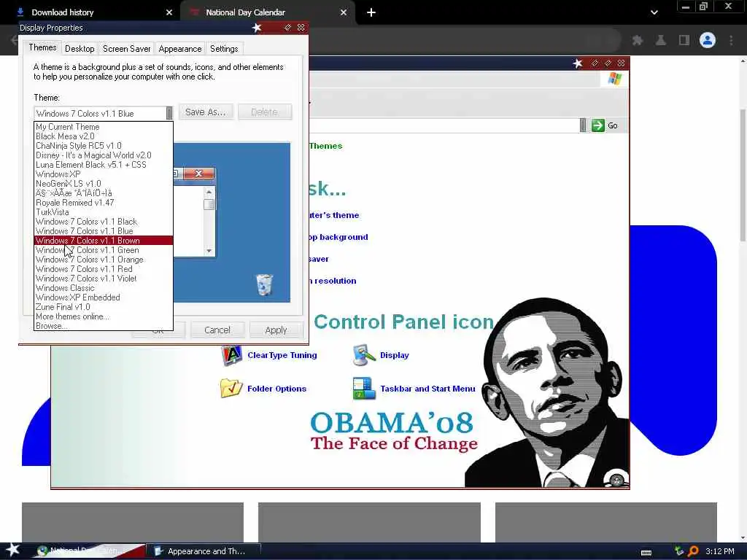Choose My Current Theme from the list
Screen dimensions: 747x560
(x=104, y=127)
